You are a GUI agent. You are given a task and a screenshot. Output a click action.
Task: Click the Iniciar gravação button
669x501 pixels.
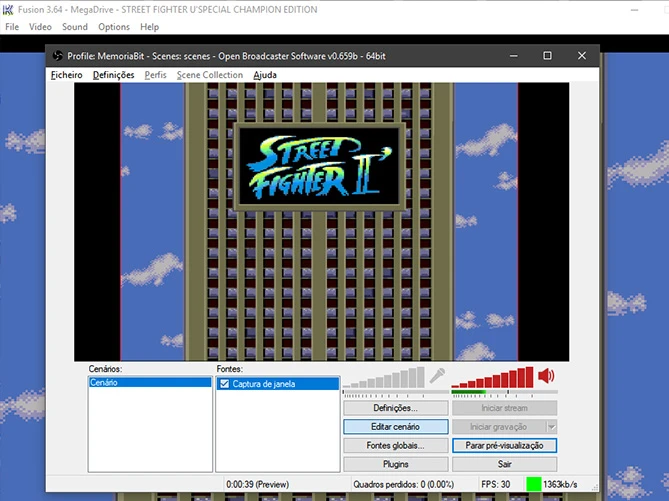499,427
